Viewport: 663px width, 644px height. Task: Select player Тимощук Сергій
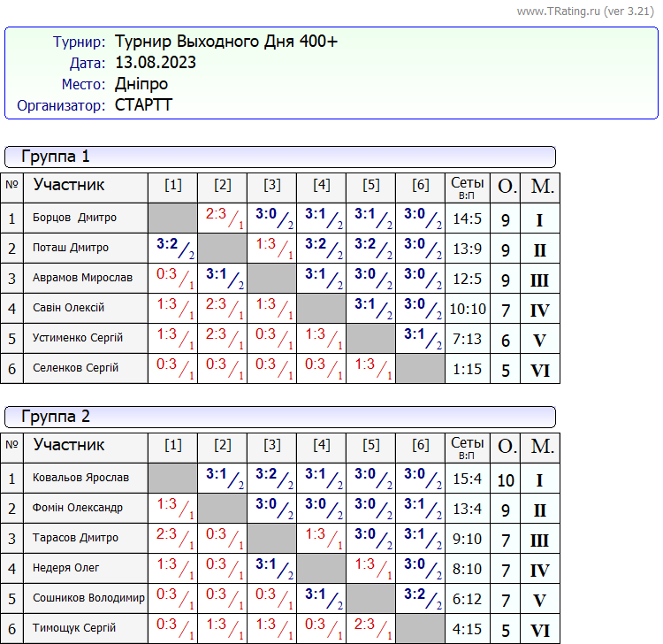(x=74, y=628)
